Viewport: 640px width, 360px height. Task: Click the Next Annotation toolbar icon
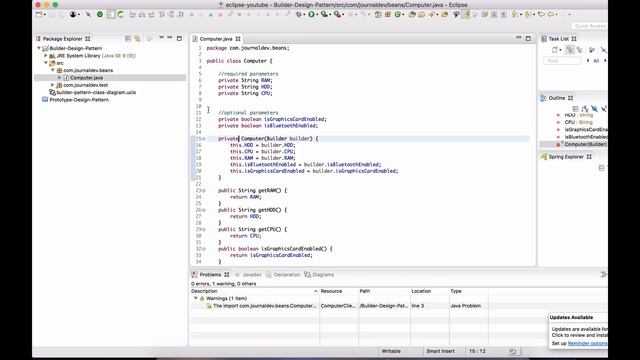tap(514, 14)
